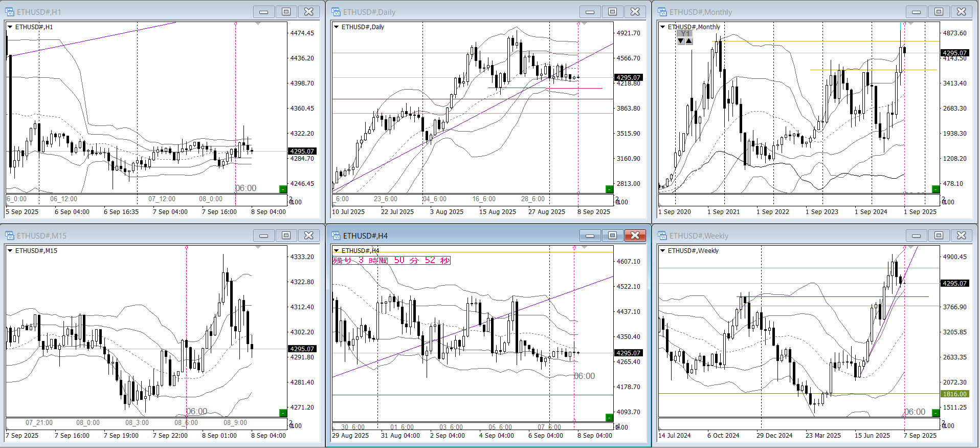Toggle the green minus box on Weekly chart
The width and height of the screenshot is (980, 448).
(x=936, y=413)
